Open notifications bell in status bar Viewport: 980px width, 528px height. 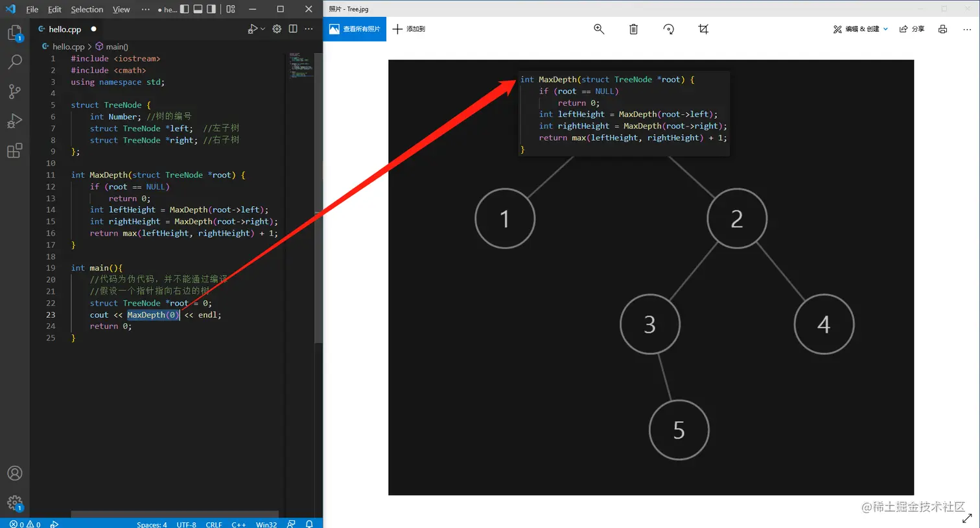click(x=309, y=524)
